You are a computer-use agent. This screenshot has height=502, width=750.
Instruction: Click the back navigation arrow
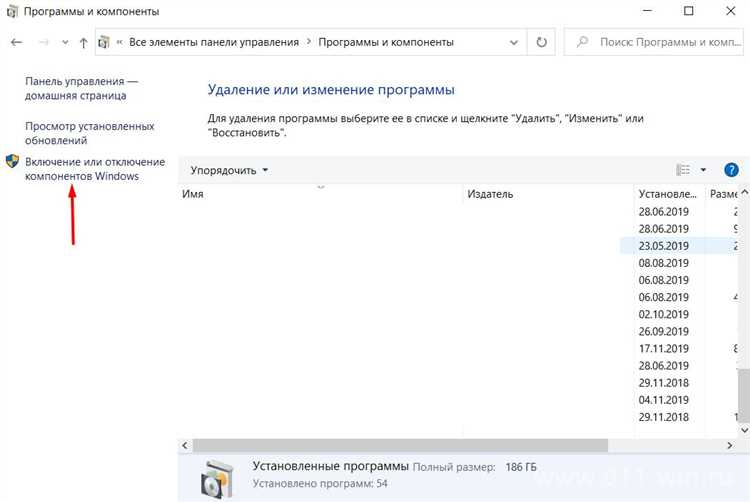pos(16,43)
